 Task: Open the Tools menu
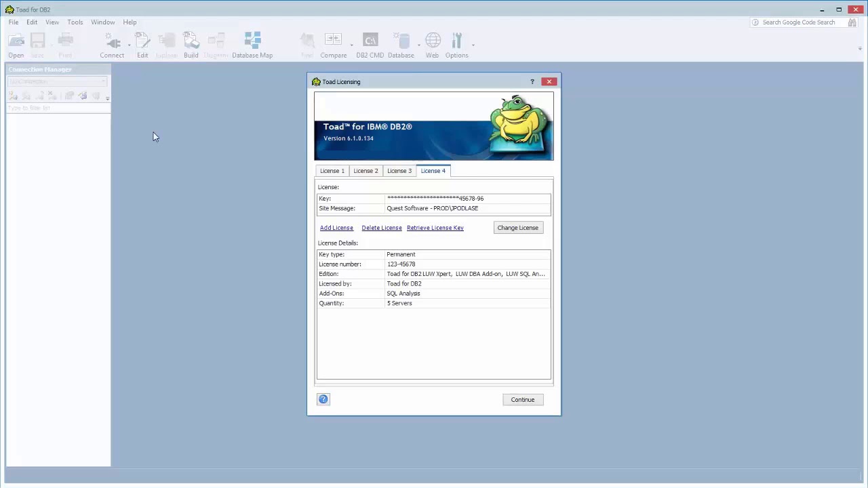tap(75, 22)
